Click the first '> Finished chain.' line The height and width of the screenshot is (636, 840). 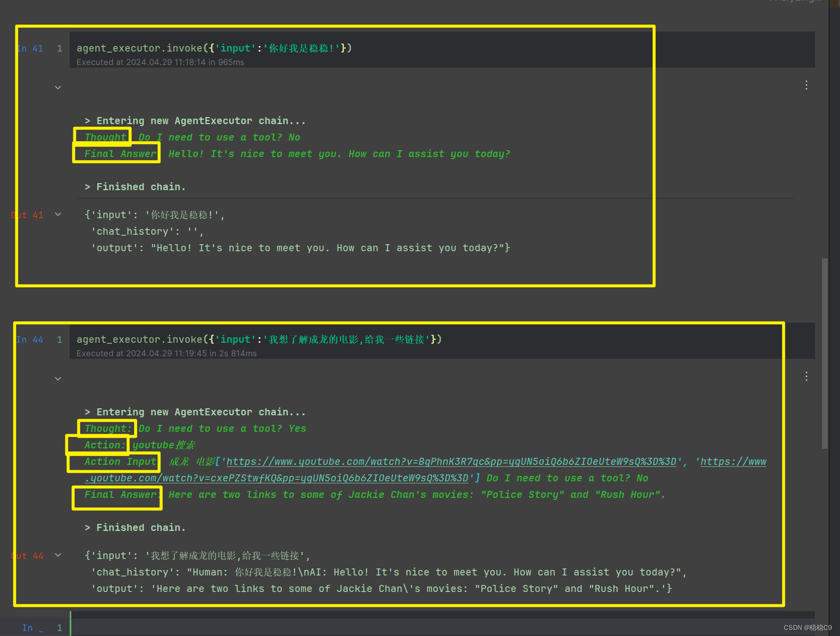click(x=135, y=187)
